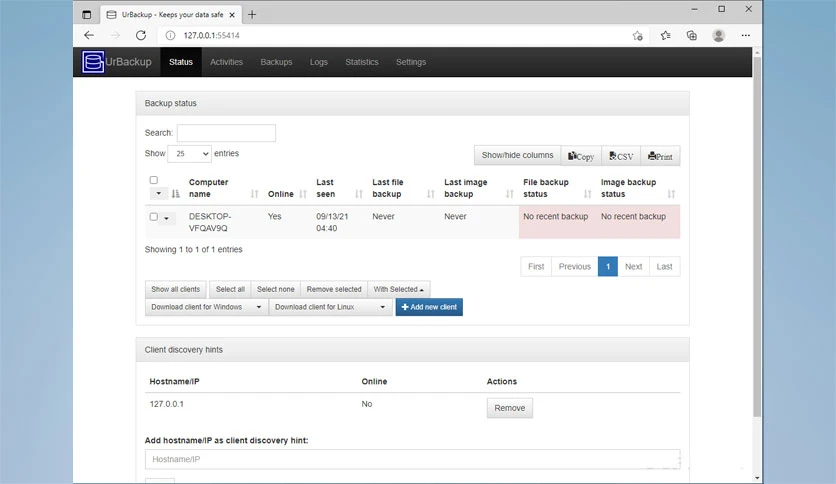This screenshot has width=836, height=484.
Task: Open the With Selected dropdown
Action: tap(398, 289)
